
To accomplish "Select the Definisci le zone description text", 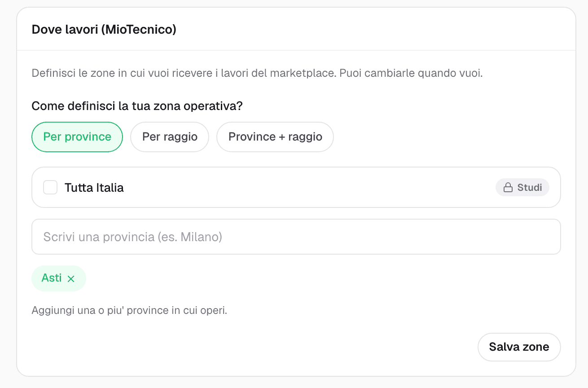I will 257,73.
